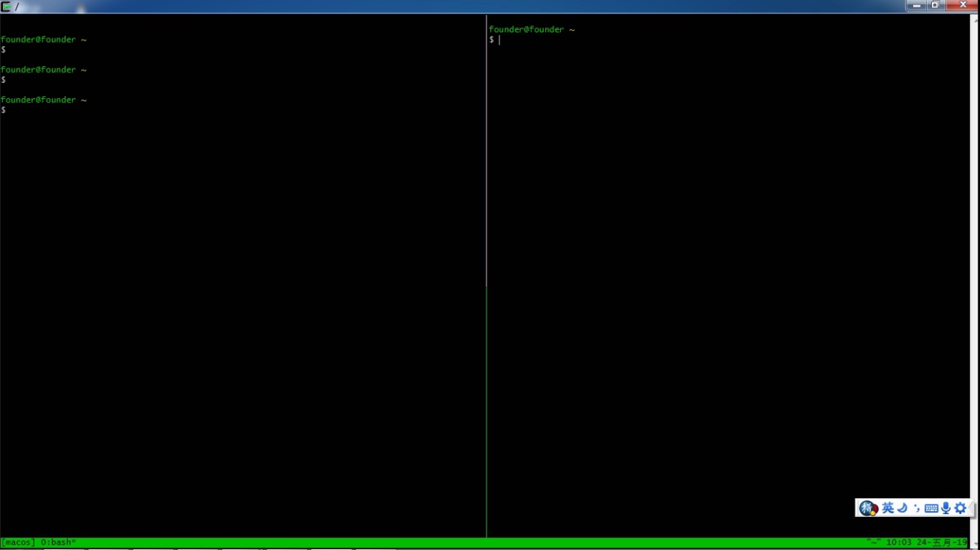Click the scrollbar arrow at bottom-right edge
The image size is (980, 550).
[x=974, y=542]
